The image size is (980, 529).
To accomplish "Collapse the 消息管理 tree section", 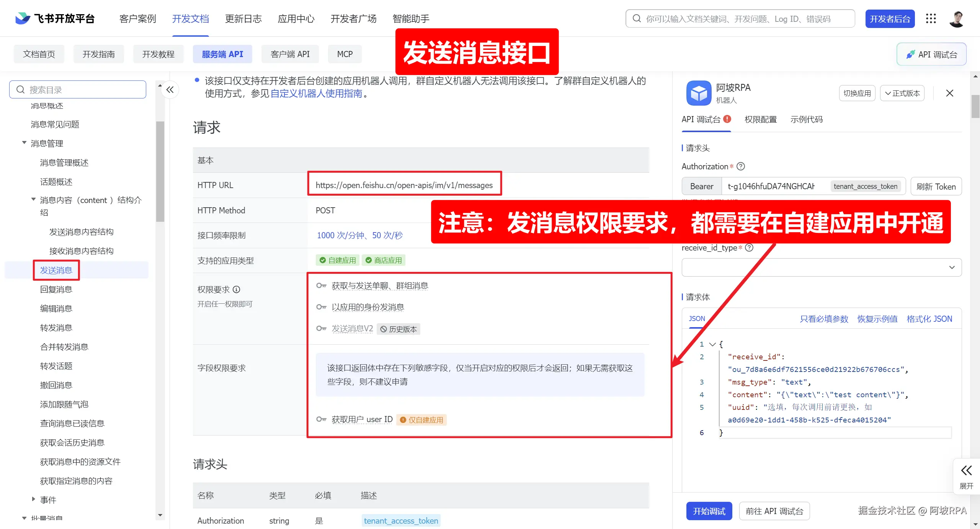I will (x=24, y=143).
